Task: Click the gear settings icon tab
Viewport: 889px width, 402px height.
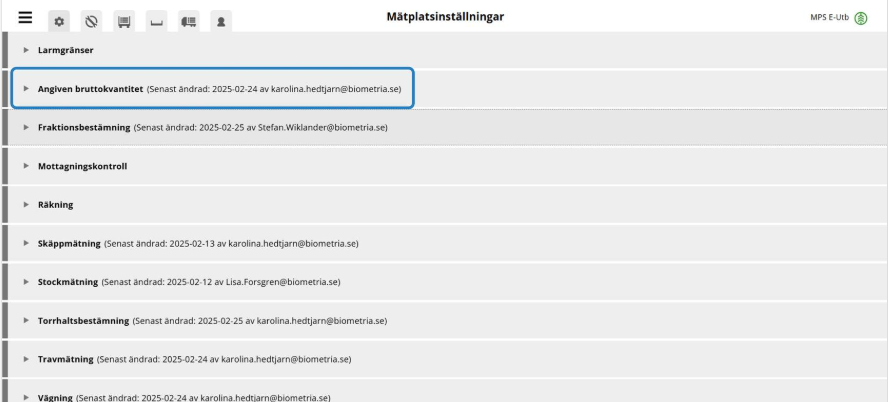Action: [61, 20]
